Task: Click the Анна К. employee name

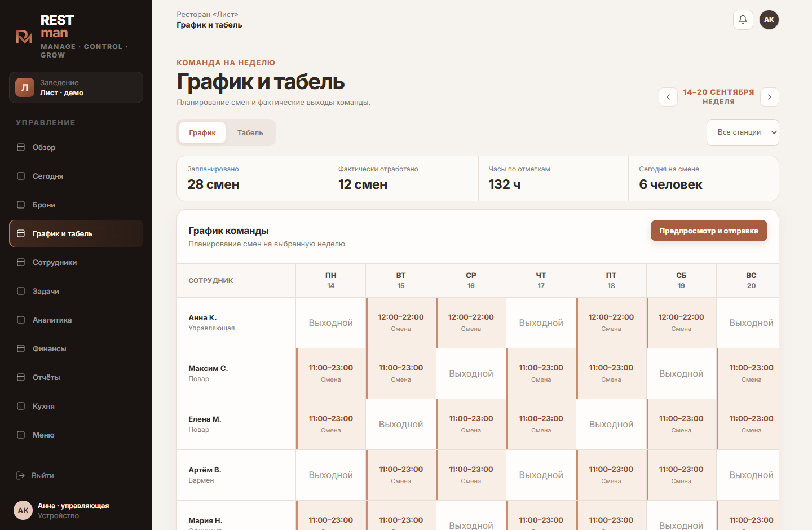Action: [x=202, y=317]
